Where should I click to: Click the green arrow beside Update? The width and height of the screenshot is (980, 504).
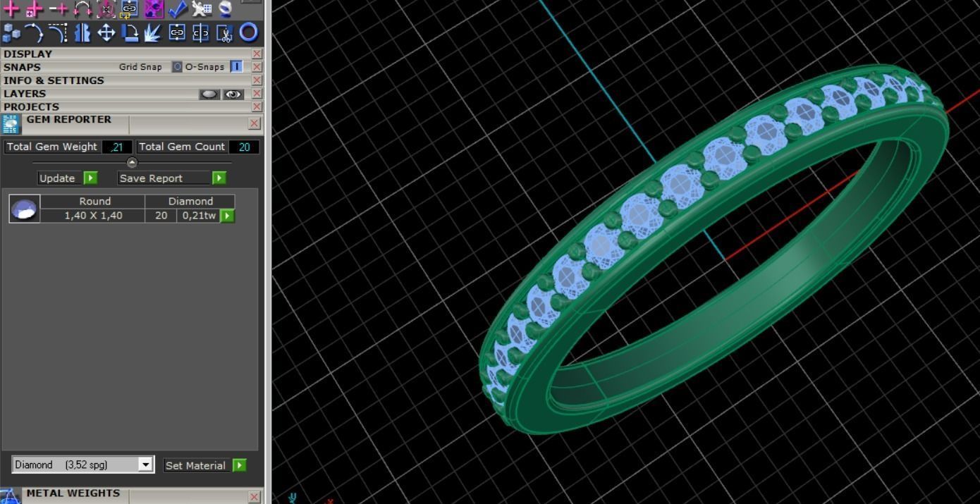90,178
